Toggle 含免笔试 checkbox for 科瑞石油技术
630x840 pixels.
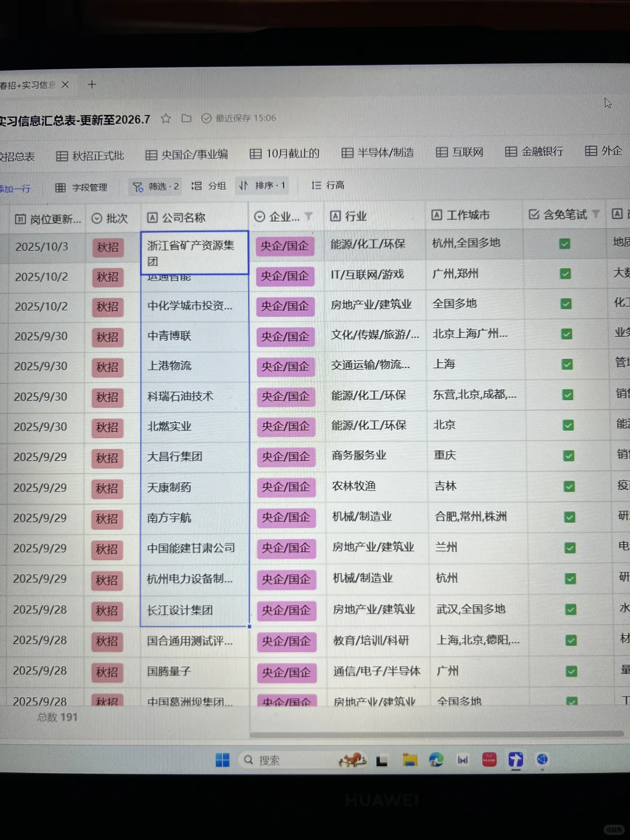(x=568, y=395)
